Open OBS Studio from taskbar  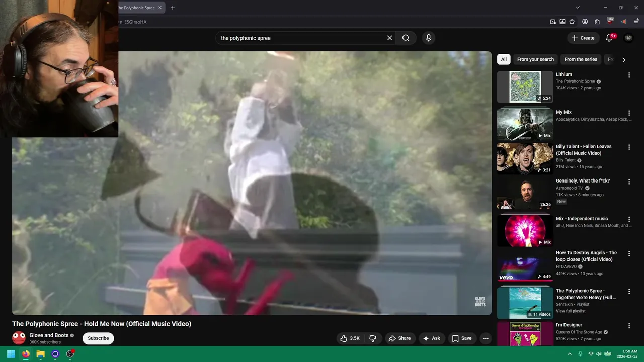click(x=70, y=354)
